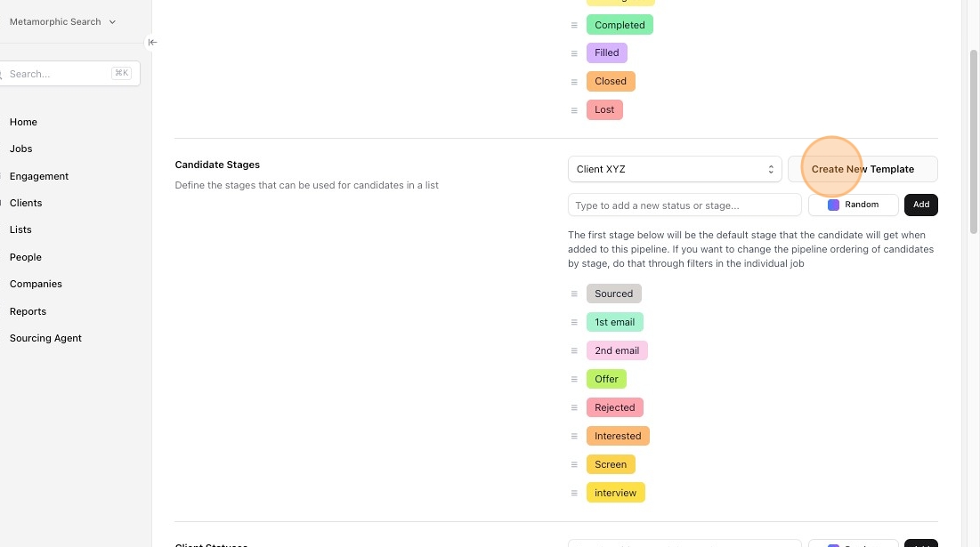This screenshot has height=547, width=980.
Task: Click drag handle beside Completed status
Action: (x=574, y=25)
